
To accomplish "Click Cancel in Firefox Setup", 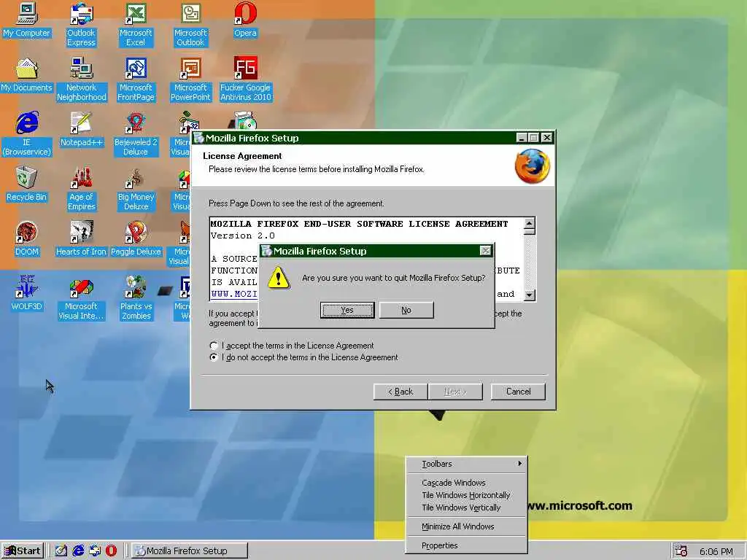I will (519, 392).
